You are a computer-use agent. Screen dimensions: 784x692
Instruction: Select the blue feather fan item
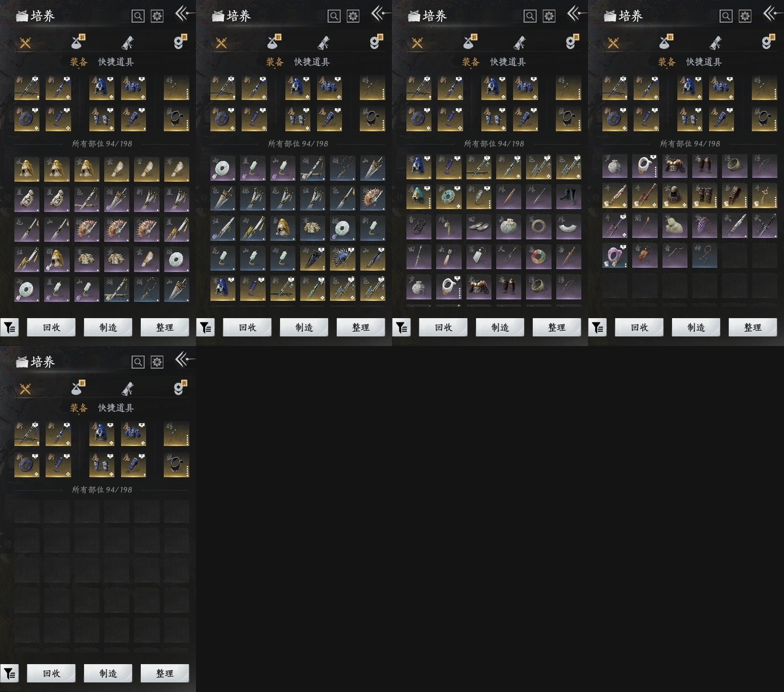point(343,259)
